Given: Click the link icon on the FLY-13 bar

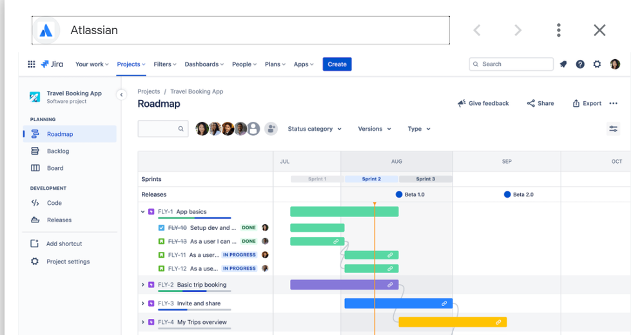Looking at the screenshot, I should (336, 242).
